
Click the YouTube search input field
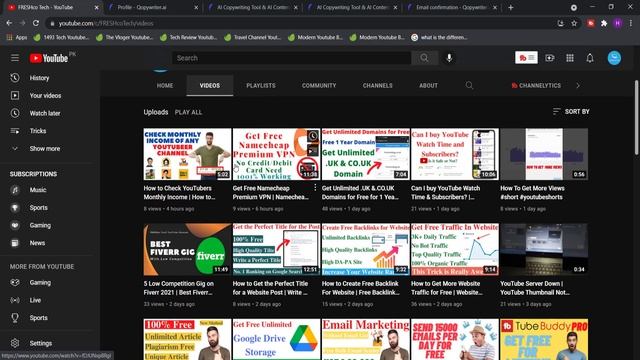coord(291,58)
